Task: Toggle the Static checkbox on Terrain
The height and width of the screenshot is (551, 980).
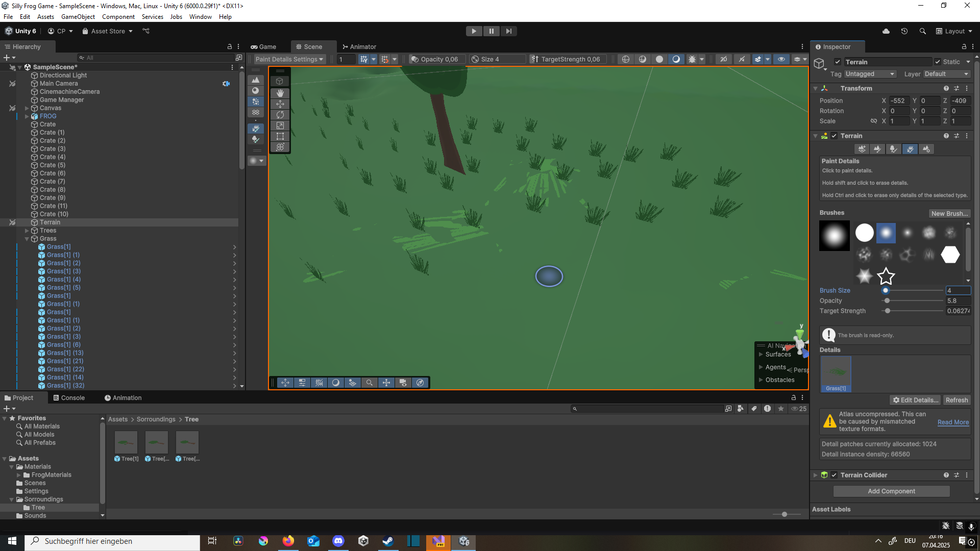Action: coord(938,62)
